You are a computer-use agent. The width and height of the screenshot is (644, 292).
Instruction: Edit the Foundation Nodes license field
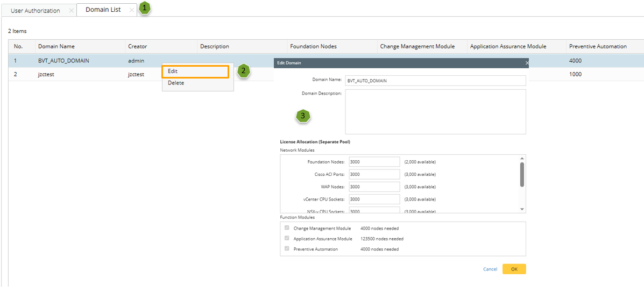pyautogui.click(x=374, y=162)
